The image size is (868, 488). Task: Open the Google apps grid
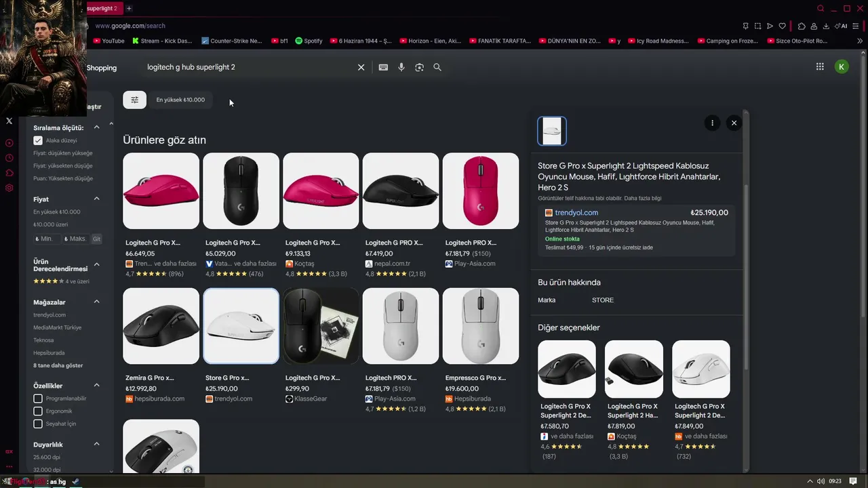tap(820, 66)
